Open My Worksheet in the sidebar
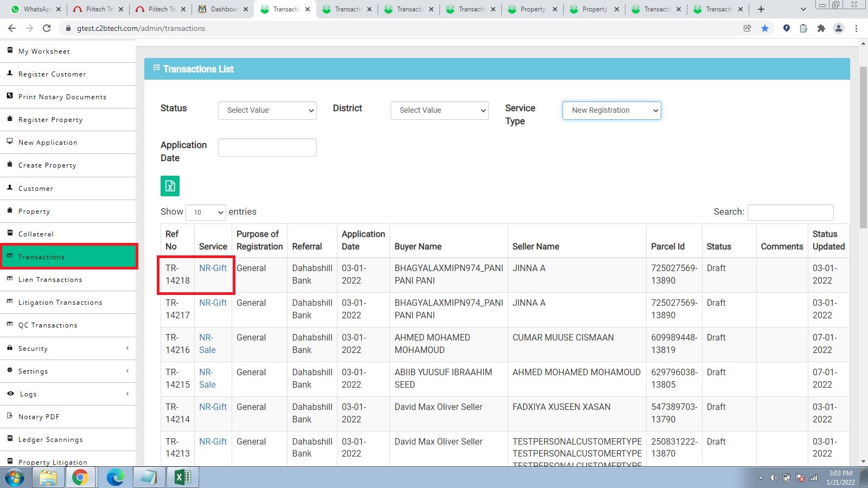 pos(68,51)
